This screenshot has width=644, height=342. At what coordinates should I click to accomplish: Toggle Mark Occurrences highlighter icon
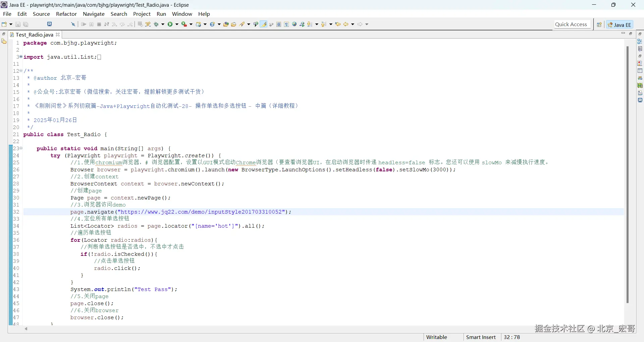[x=264, y=24]
